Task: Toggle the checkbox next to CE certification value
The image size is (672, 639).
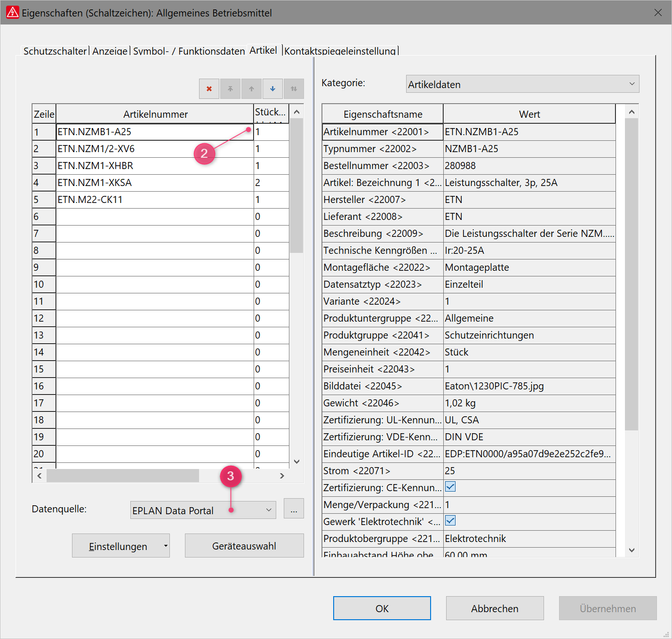Action: click(450, 486)
